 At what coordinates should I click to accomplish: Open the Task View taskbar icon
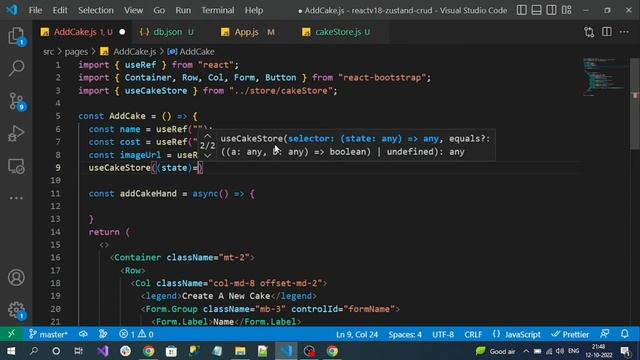78,351
